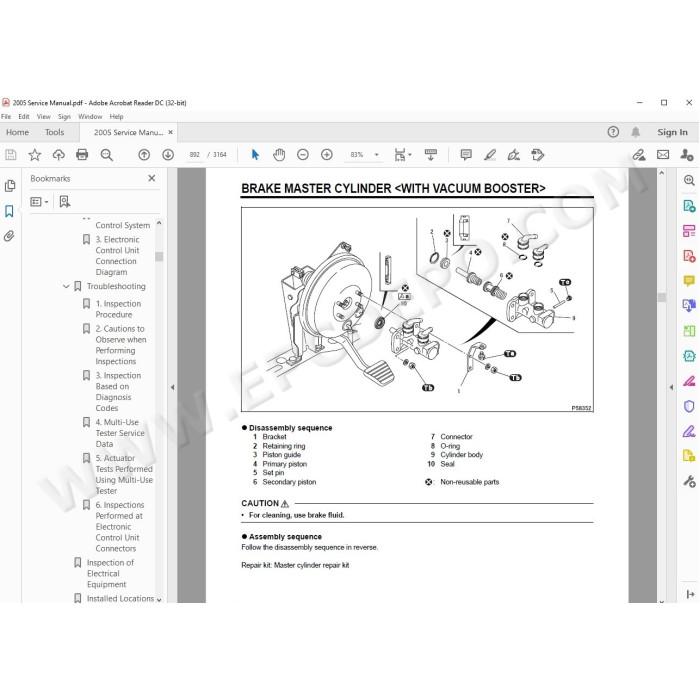This screenshot has width=700, height=700.
Task: Open notifications bell icon
Action: [x=635, y=132]
